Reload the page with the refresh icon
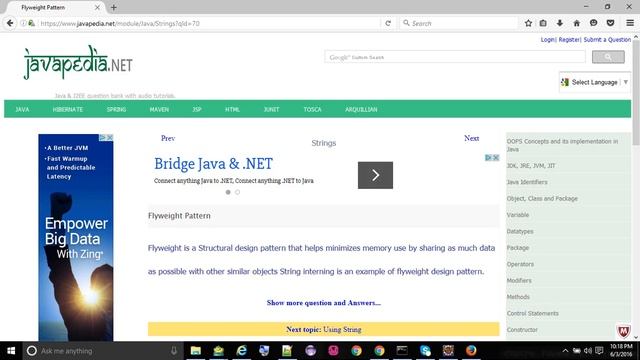 point(388,23)
